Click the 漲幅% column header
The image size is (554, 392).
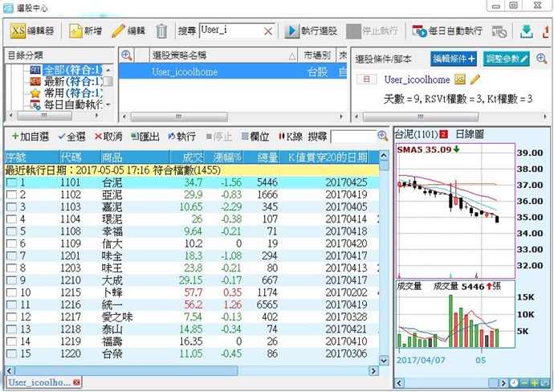227,157
